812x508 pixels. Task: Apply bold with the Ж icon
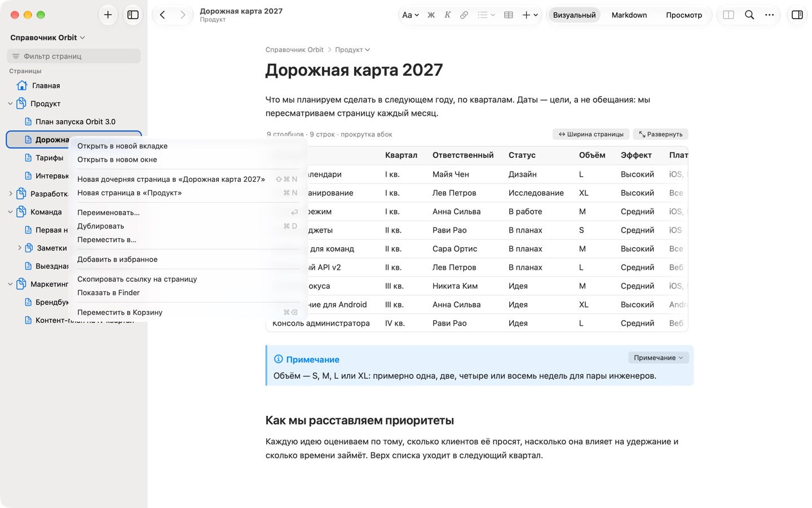(x=431, y=15)
